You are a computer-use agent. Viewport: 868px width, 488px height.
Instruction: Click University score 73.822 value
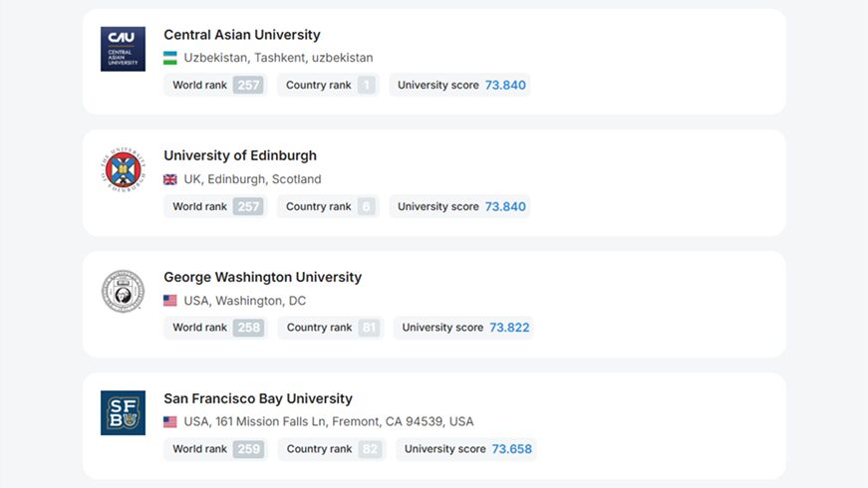point(509,328)
